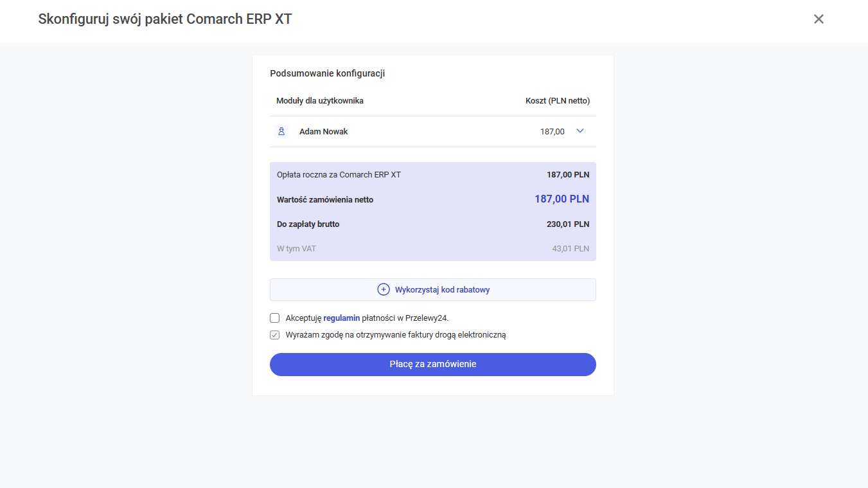The image size is (868, 488).
Task: Click the "Wykorzystaj kod rabatowy" label
Action: pyautogui.click(x=442, y=290)
